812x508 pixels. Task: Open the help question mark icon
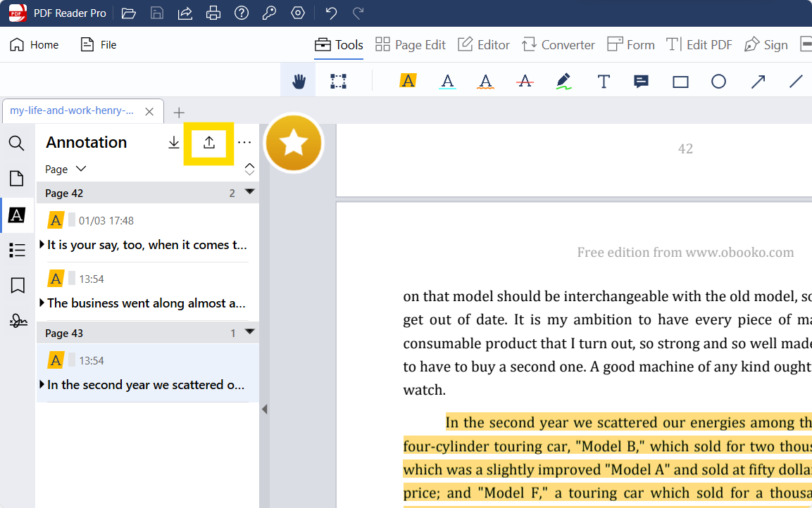(242, 13)
